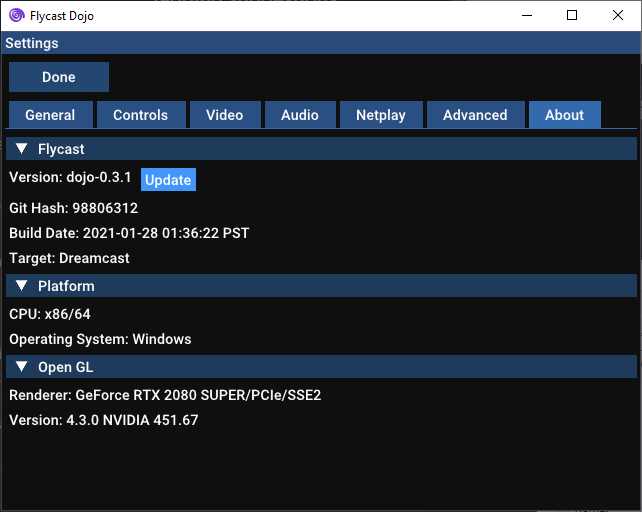Click the Settings header title
This screenshot has width=642, height=512.
32,43
